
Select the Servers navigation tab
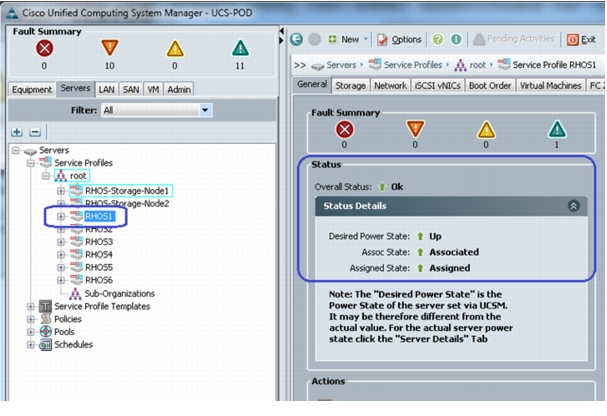pyautogui.click(x=75, y=89)
